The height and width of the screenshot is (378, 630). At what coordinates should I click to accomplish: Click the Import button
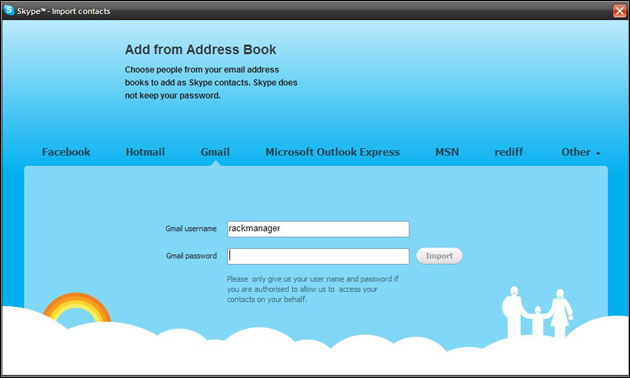click(439, 256)
